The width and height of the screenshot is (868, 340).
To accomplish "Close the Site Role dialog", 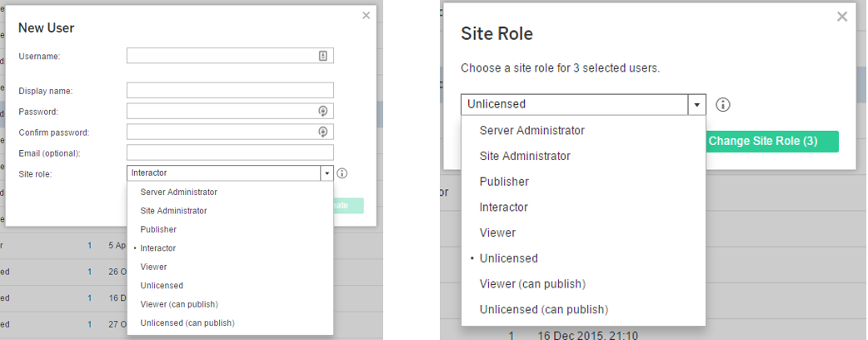I will pyautogui.click(x=841, y=17).
